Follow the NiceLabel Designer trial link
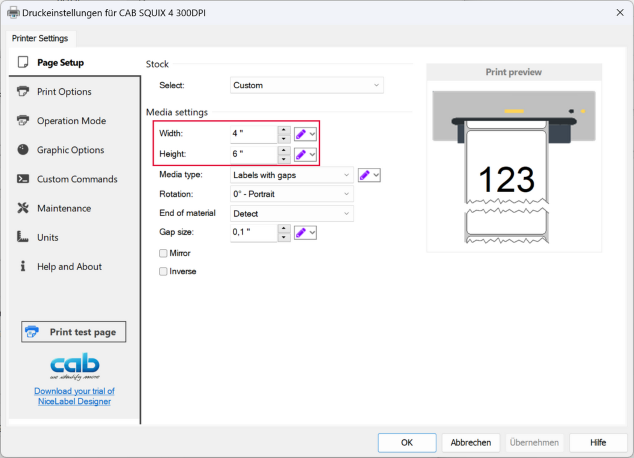 click(74, 396)
